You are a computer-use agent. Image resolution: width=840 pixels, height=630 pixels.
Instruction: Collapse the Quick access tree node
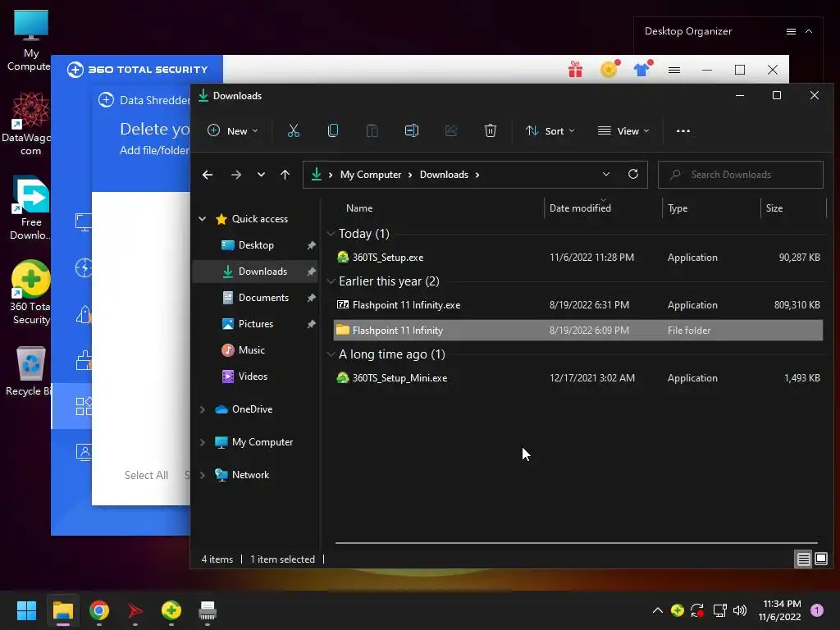tap(203, 218)
